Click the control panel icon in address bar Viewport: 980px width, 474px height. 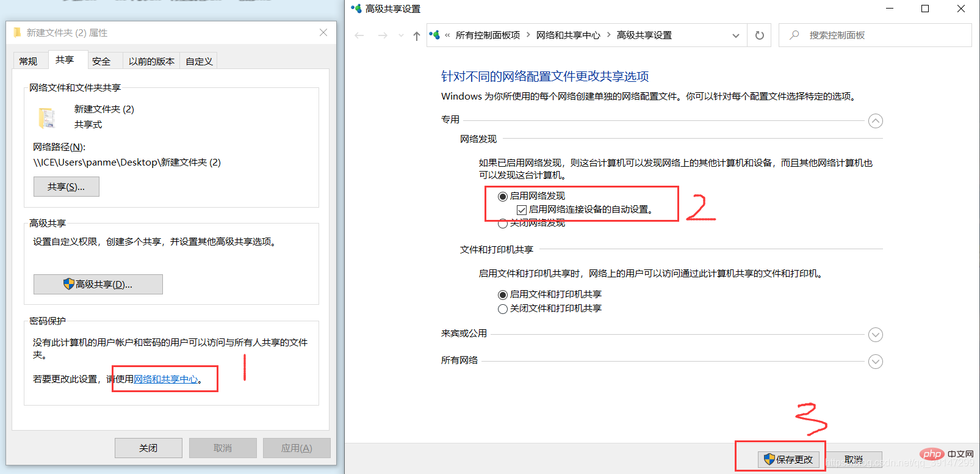(x=434, y=35)
